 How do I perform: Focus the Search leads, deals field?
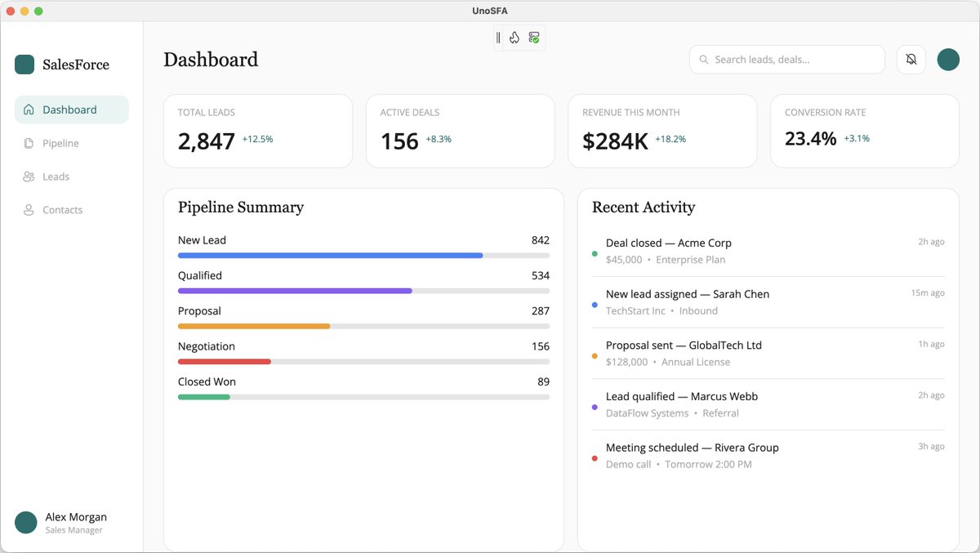pyautogui.click(x=787, y=60)
